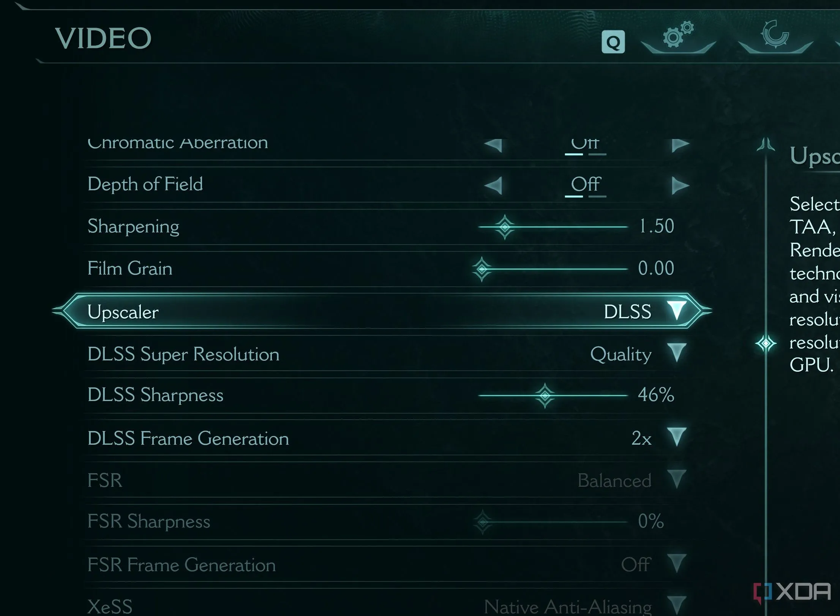Image resolution: width=840 pixels, height=616 pixels.
Task: Select the Upscaler settings row label
Action: click(x=123, y=312)
